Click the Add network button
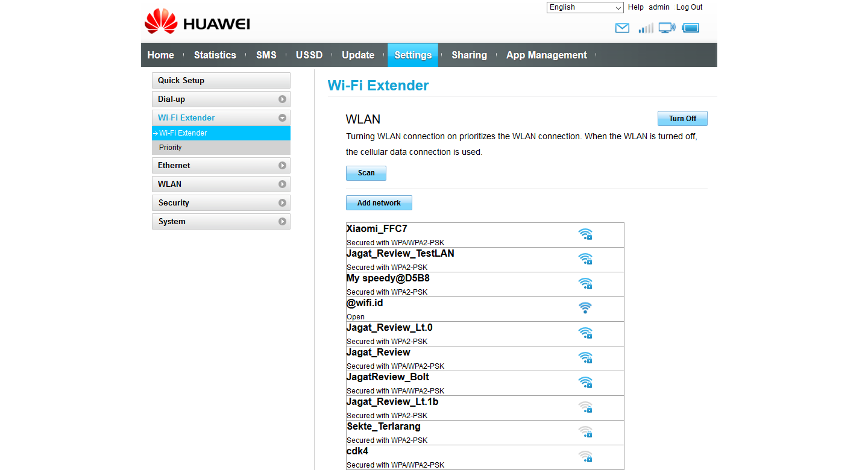Screen dimensions: 868x470 coord(379,203)
